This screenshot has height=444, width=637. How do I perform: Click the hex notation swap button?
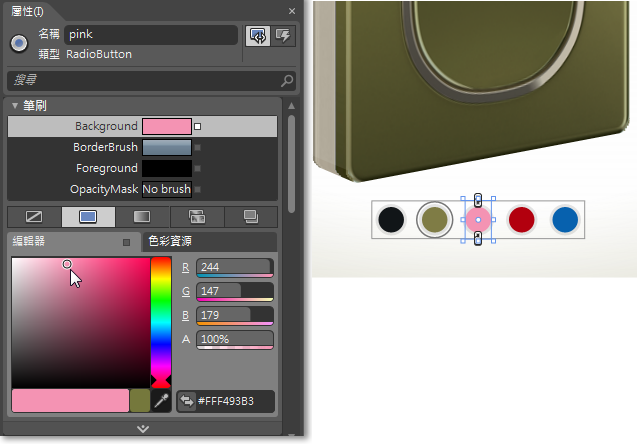[187, 401]
